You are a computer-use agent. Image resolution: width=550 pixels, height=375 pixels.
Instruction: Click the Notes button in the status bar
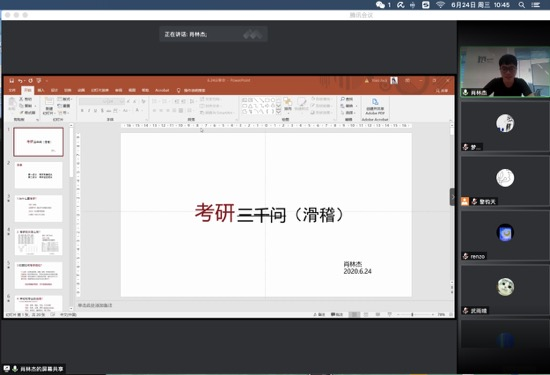[x=319, y=315]
